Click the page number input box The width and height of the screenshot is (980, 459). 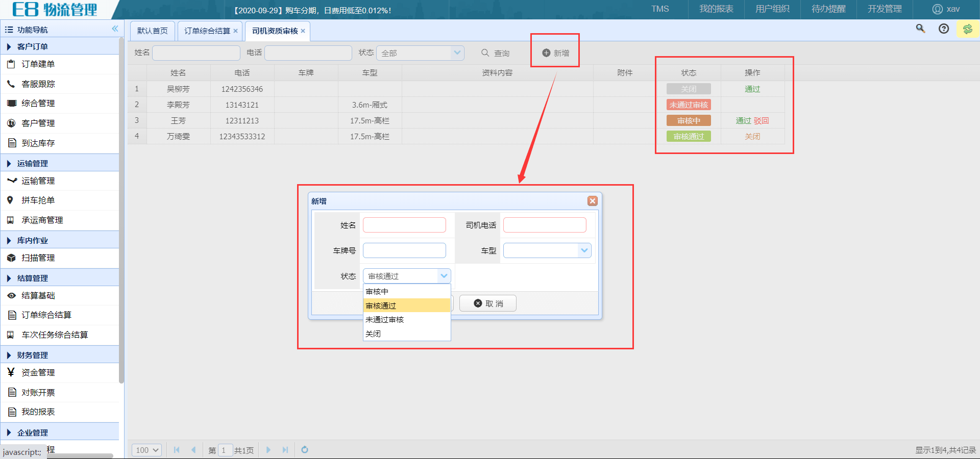click(225, 450)
